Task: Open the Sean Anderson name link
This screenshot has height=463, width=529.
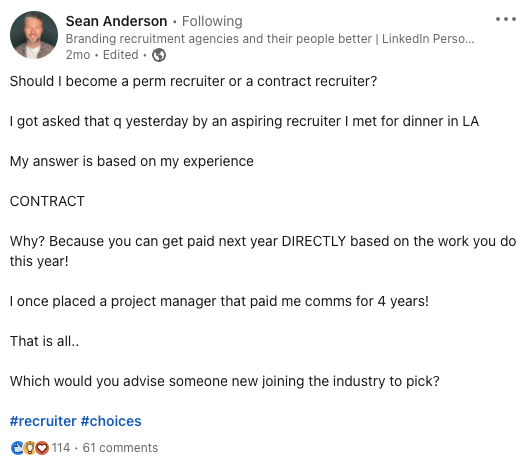Action: pos(116,21)
